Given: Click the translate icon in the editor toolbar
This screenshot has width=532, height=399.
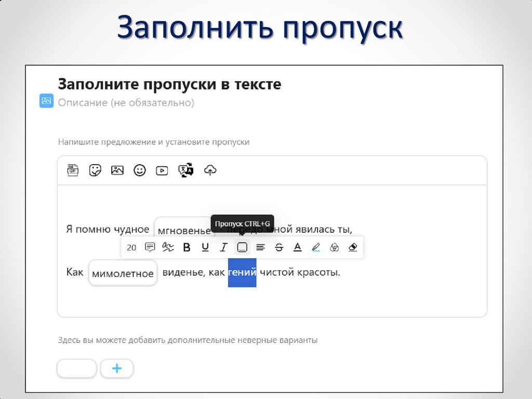Looking at the screenshot, I should tap(186, 170).
